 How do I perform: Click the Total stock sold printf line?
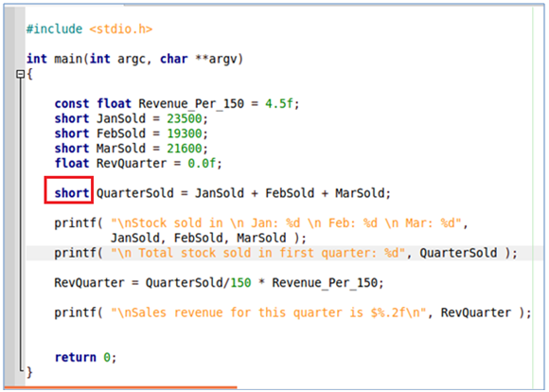286,253
